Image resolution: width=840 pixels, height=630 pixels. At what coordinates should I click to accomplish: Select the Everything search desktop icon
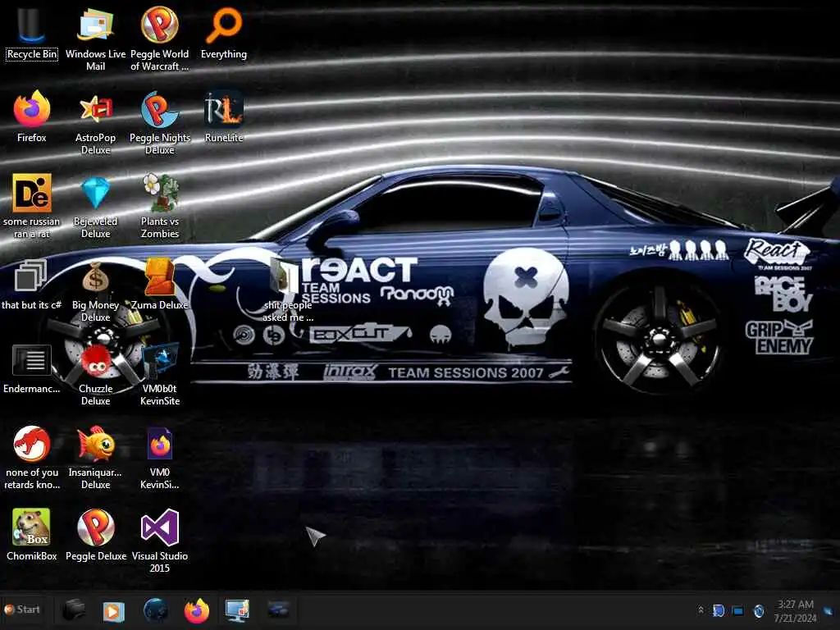(224, 33)
